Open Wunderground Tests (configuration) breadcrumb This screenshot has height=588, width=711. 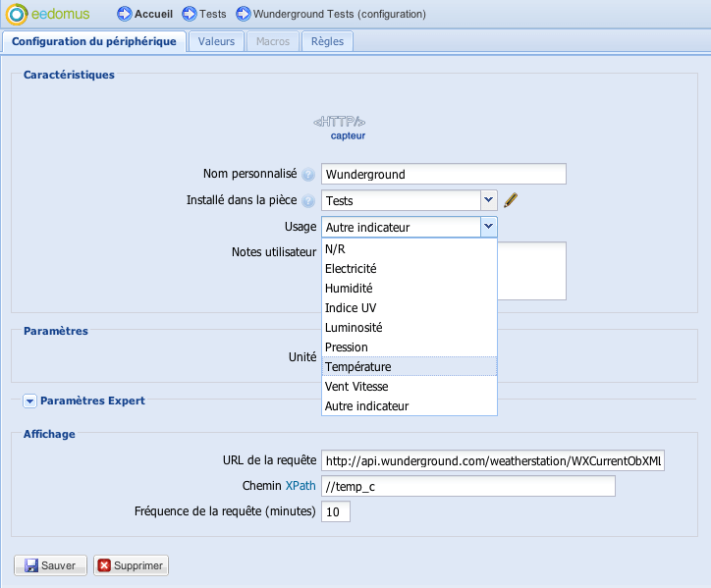340,14
